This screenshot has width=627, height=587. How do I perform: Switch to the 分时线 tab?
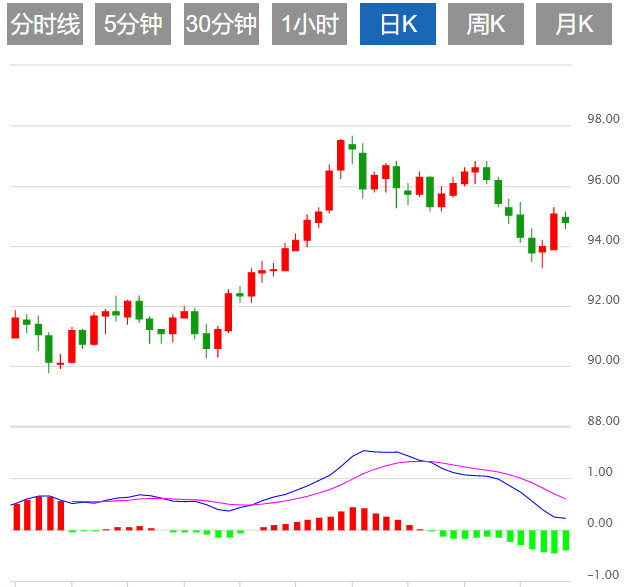pos(44,25)
